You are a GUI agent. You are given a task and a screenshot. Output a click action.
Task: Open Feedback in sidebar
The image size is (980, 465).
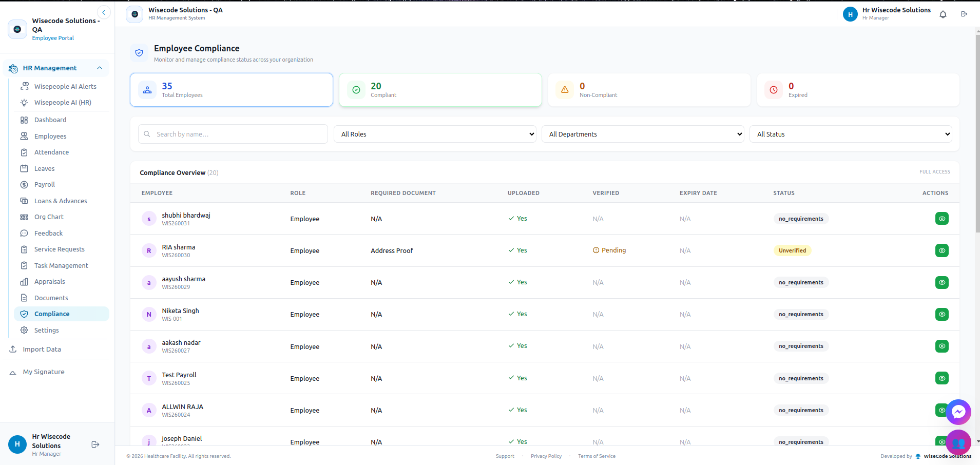62,233
